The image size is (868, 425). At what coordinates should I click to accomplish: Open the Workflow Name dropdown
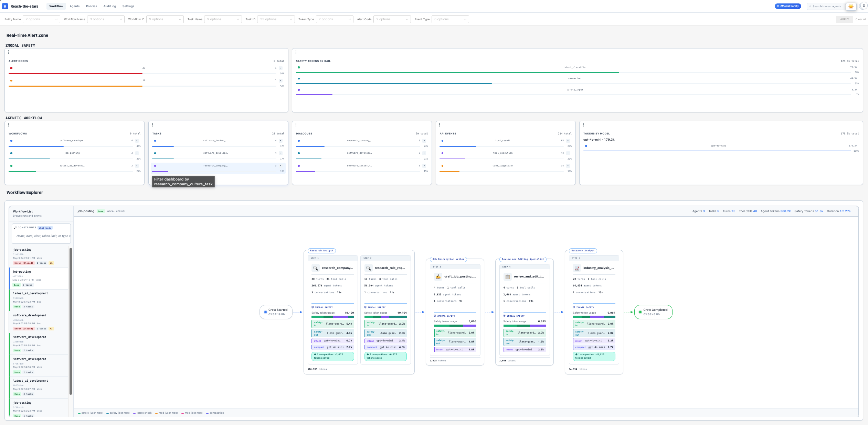(106, 19)
